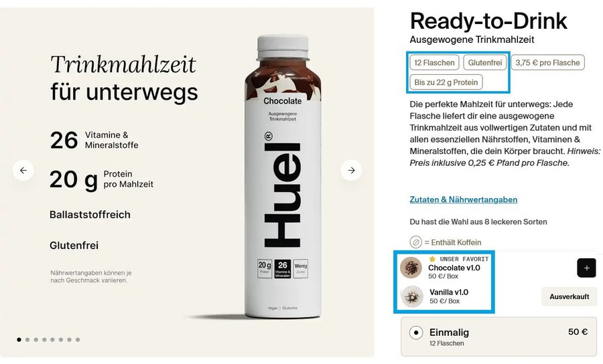Click the previous image arrow

coord(23,170)
